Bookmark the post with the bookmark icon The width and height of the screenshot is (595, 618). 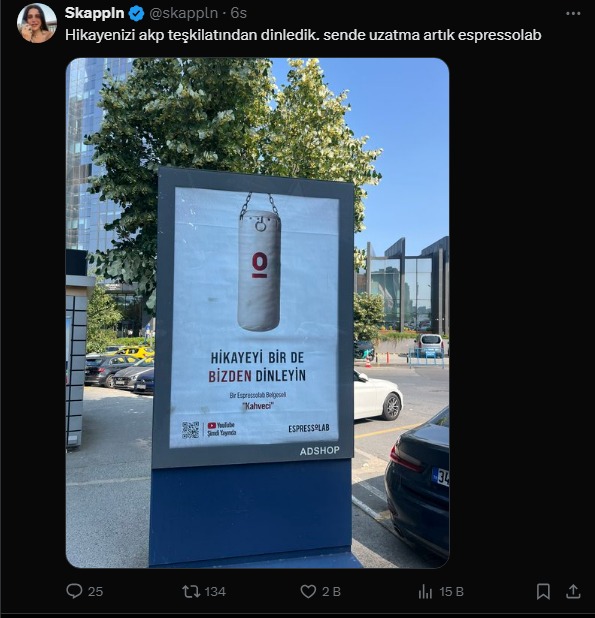[543, 592]
